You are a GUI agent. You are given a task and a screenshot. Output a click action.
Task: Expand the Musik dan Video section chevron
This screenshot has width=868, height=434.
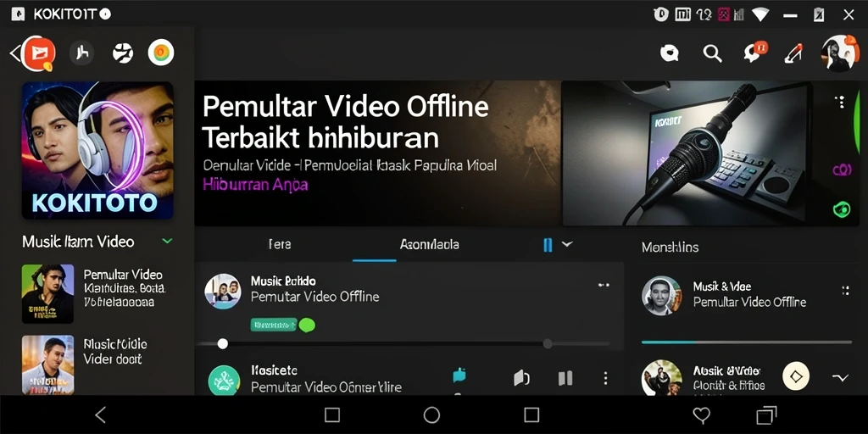tap(167, 241)
